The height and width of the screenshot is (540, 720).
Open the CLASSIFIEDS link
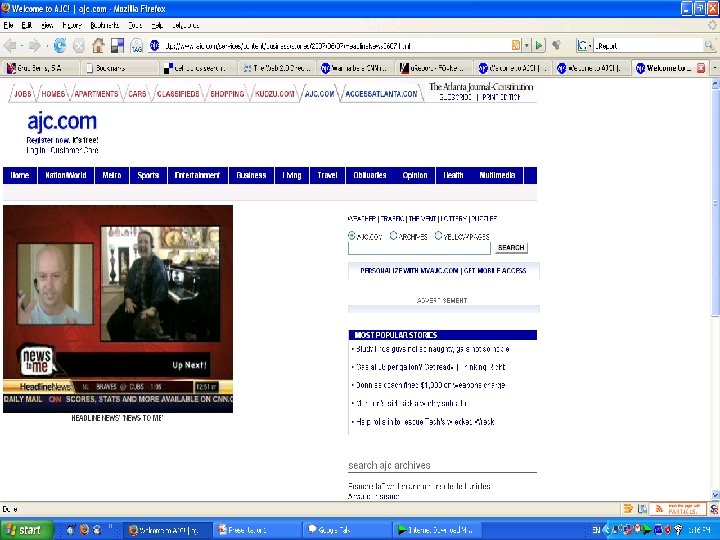pyautogui.click(x=178, y=94)
